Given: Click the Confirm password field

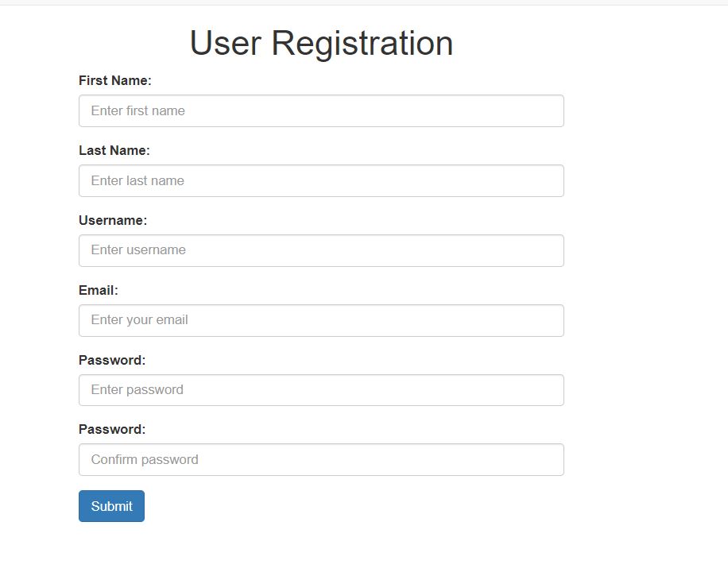Looking at the screenshot, I should point(321,459).
